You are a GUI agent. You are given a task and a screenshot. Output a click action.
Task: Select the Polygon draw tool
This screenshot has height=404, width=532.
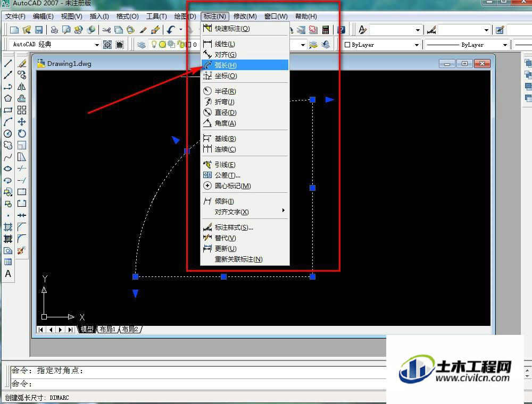pyautogui.click(x=8, y=98)
